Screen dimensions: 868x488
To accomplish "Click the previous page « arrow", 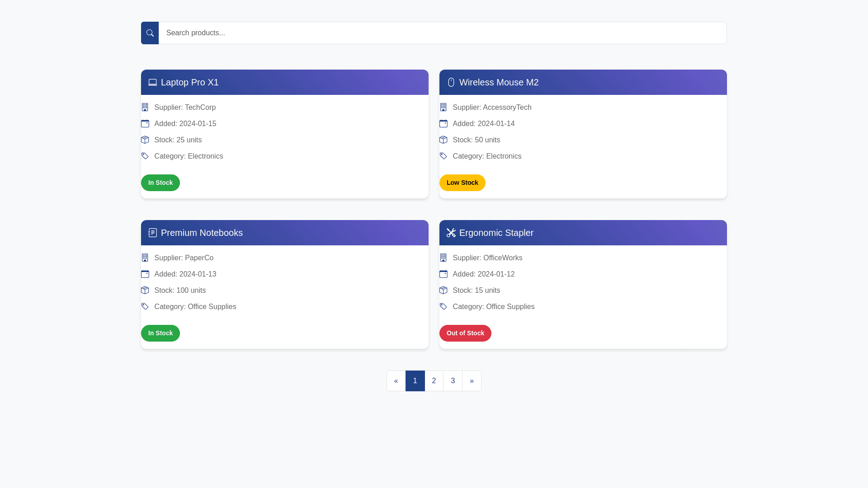I will click(396, 381).
